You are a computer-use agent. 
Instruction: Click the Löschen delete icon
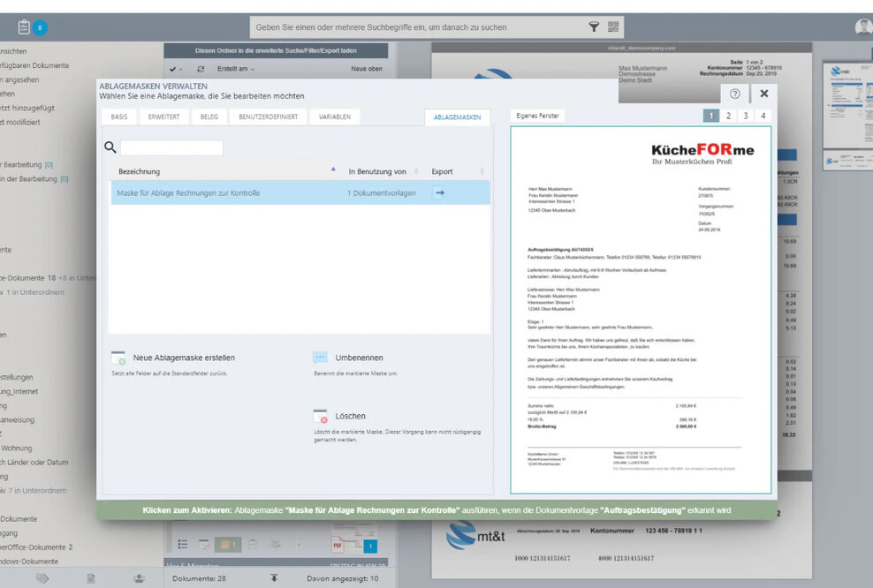322,416
